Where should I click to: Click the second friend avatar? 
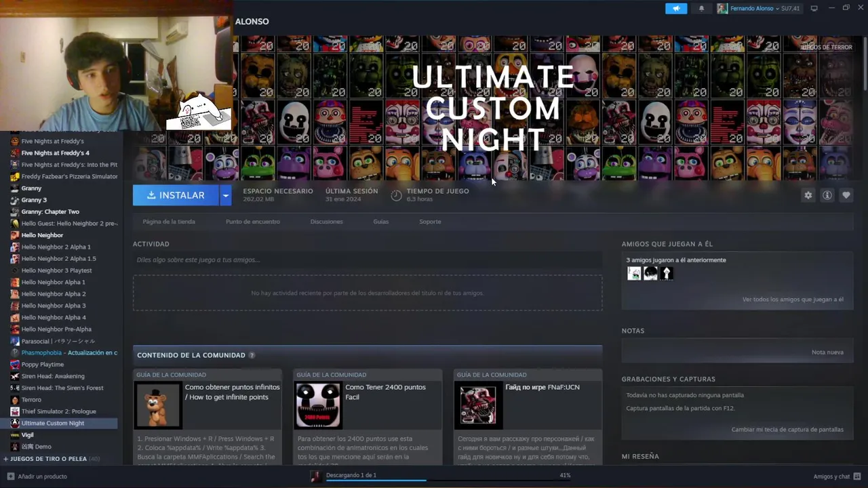650,273
